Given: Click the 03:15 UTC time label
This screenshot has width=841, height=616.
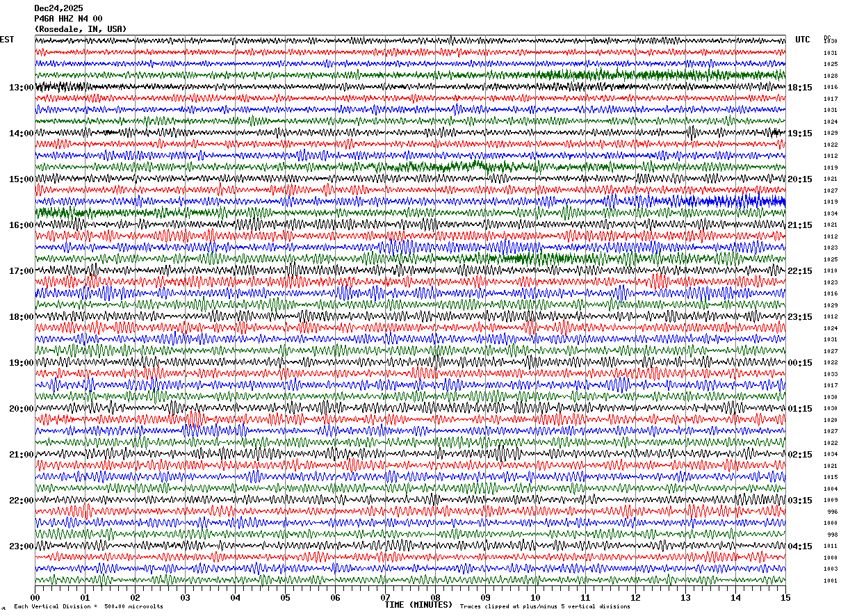Looking at the screenshot, I should click(x=800, y=501).
